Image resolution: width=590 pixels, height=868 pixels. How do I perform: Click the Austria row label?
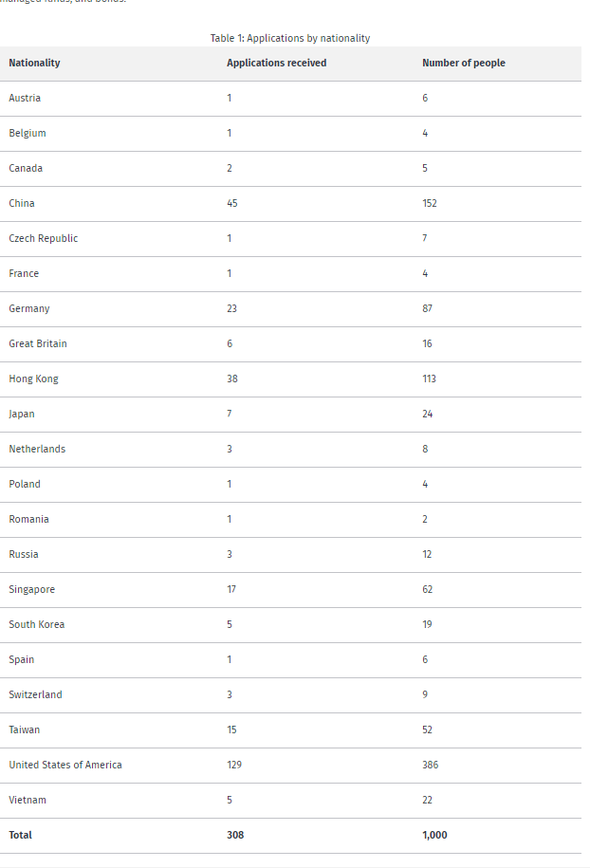coord(25,98)
